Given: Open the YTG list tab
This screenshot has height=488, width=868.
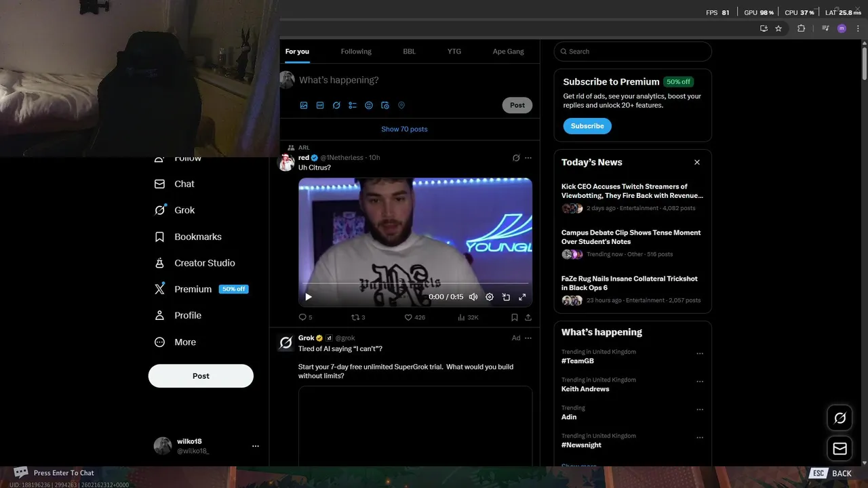Looking at the screenshot, I should (454, 52).
